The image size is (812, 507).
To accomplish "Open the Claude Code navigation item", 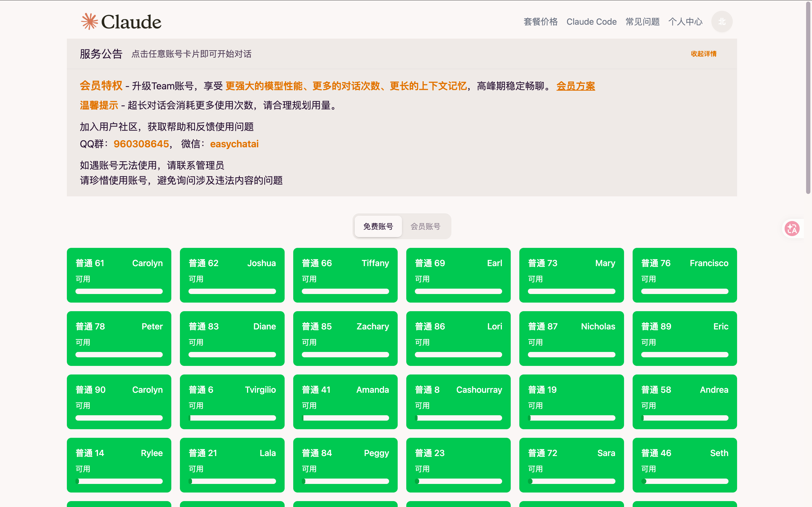I will (x=592, y=21).
